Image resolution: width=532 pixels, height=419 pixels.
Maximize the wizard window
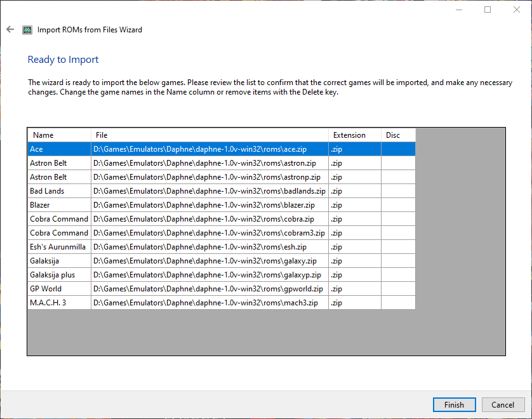(x=488, y=10)
